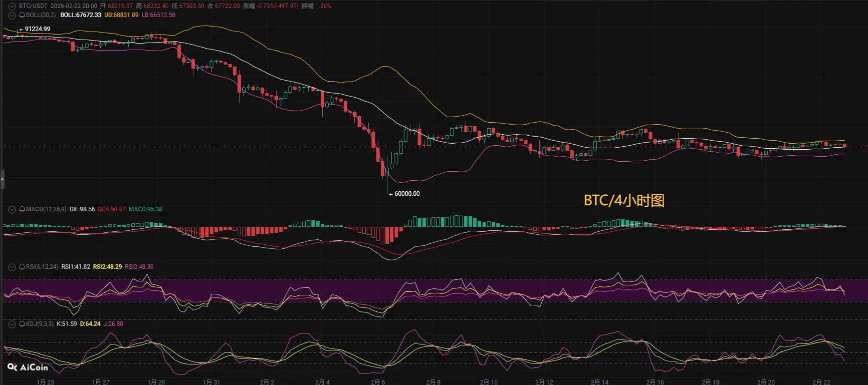The height and width of the screenshot is (385, 868).
Task: Select the high price 68232.40
Action: click(x=156, y=6)
